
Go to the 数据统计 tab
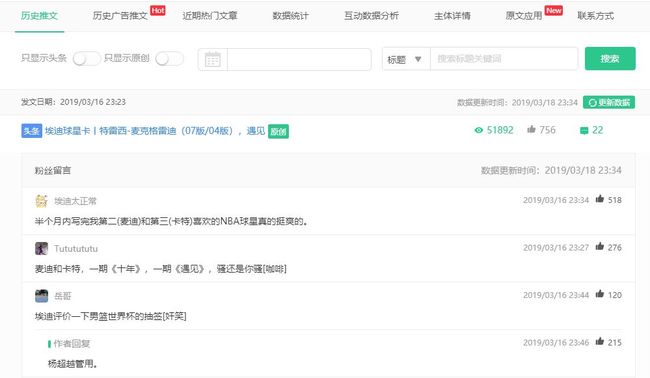[290, 16]
